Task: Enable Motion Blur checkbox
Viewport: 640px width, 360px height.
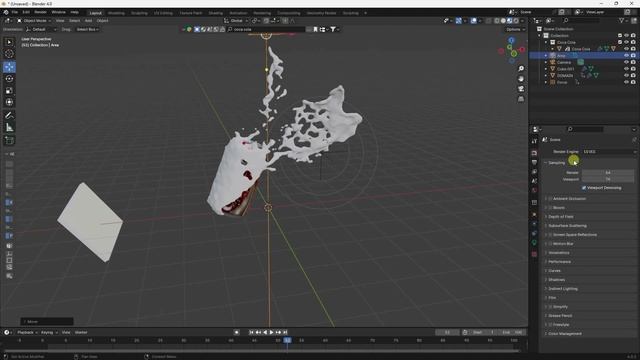Action: tap(550, 244)
